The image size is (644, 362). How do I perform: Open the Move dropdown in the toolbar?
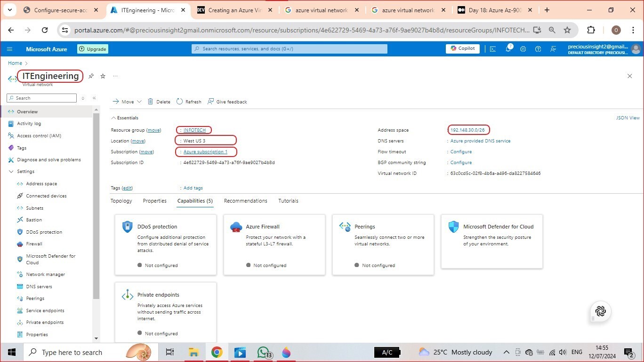pos(127,102)
